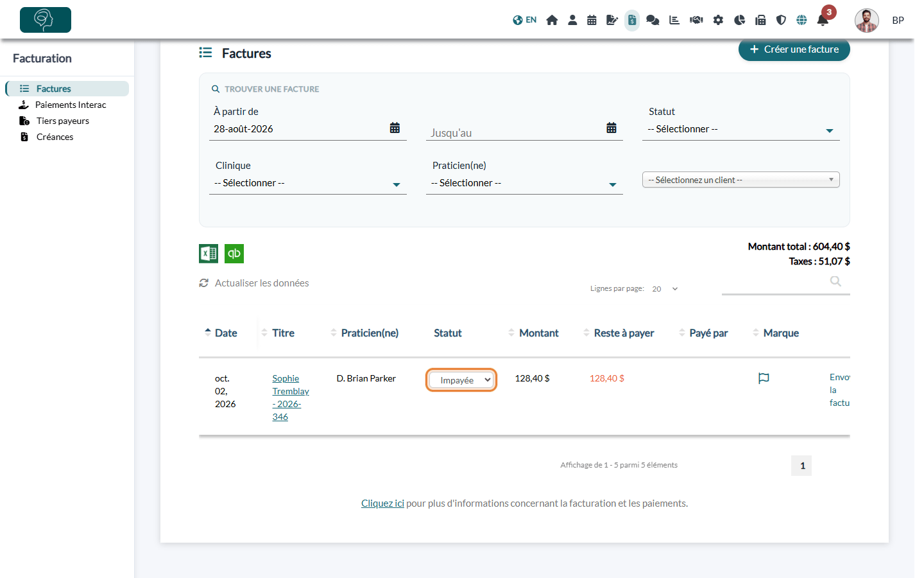924x578 pixels.
Task: Open the pie chart statistics icon
Action: click(x=739, y=20)
